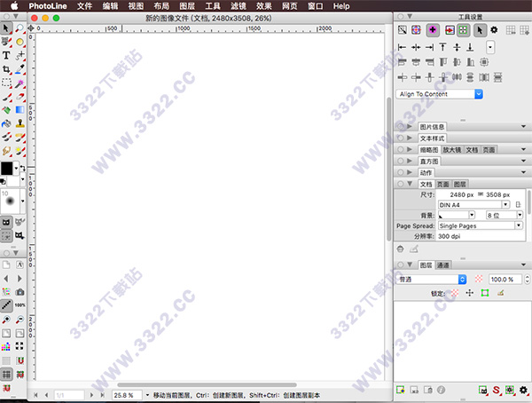Click the zoom out magnifier icon
This screenshot has height=403, width=532.
(x=20, y=320)
